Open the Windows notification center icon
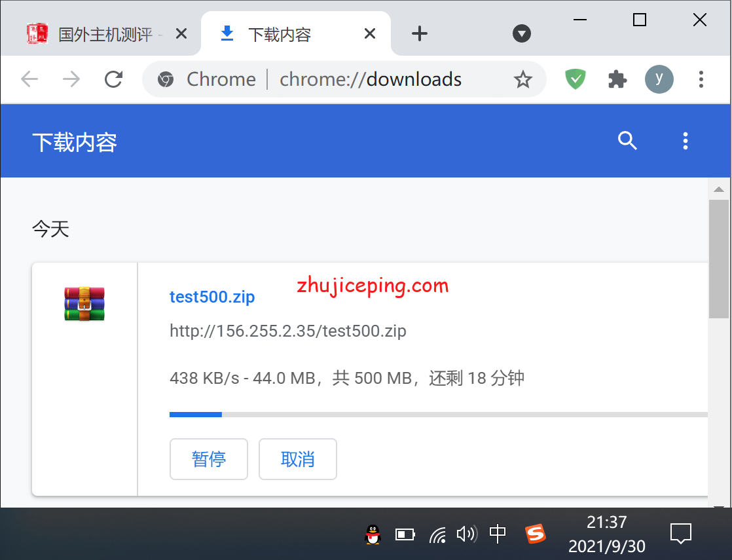This screenshot has height=560, width=732. (681, 534)
